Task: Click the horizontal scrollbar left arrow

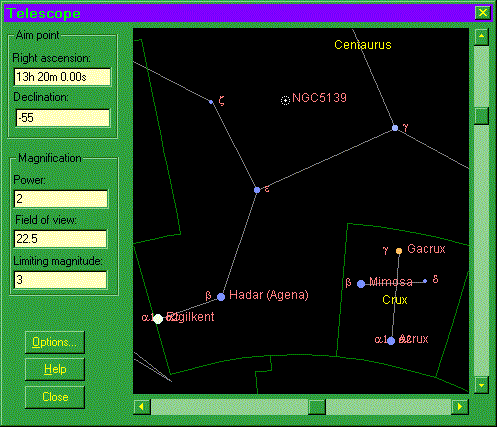Action: [142, 407]
